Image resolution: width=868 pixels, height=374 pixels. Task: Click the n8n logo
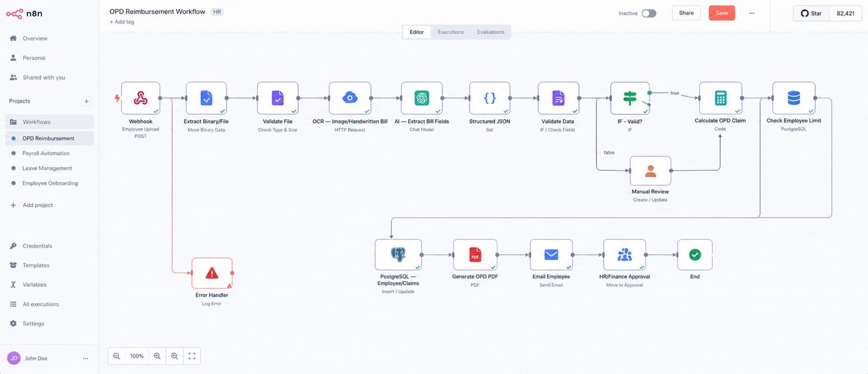pyautogui.click(x=24, y=14)
